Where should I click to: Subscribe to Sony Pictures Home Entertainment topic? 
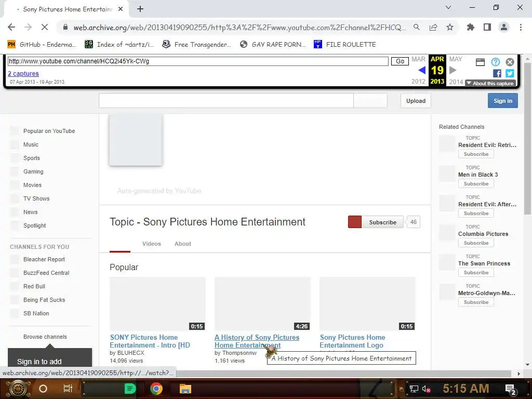(x=376, y=222)
